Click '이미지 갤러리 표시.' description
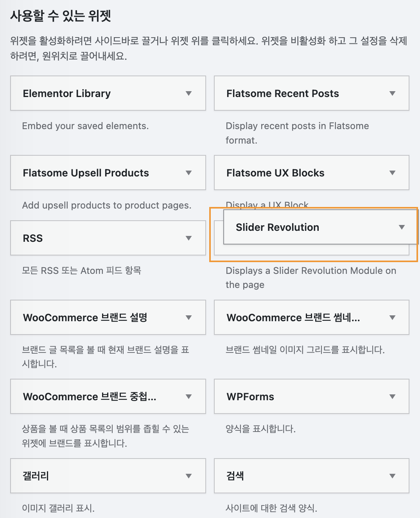Image resolution: width=420 pixels, height=518 pixels. pos(59,508)
